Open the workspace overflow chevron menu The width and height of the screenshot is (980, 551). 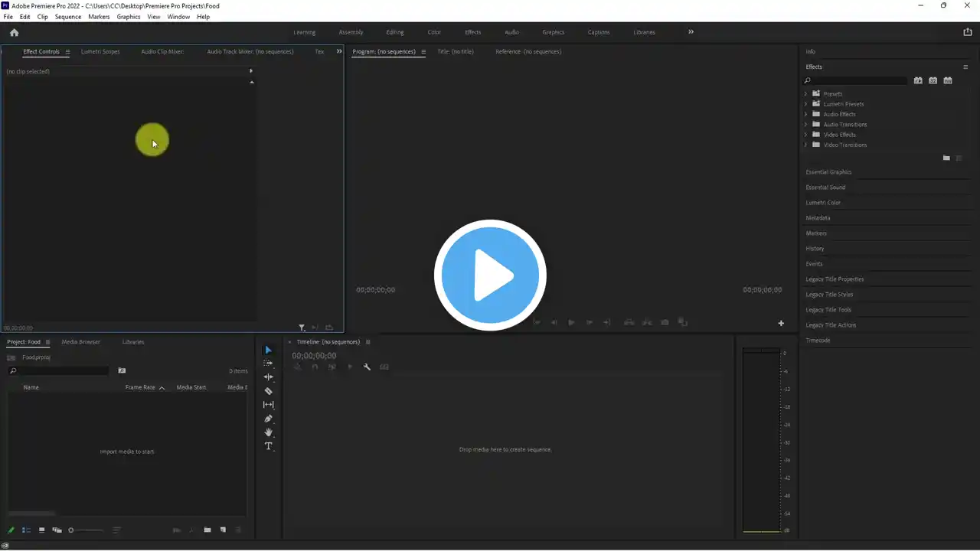(691, 32)
